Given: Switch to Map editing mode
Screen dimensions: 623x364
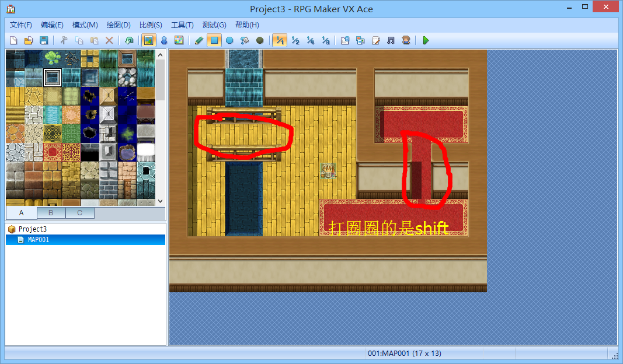Looking at the screenshot, I should point(148,40).
